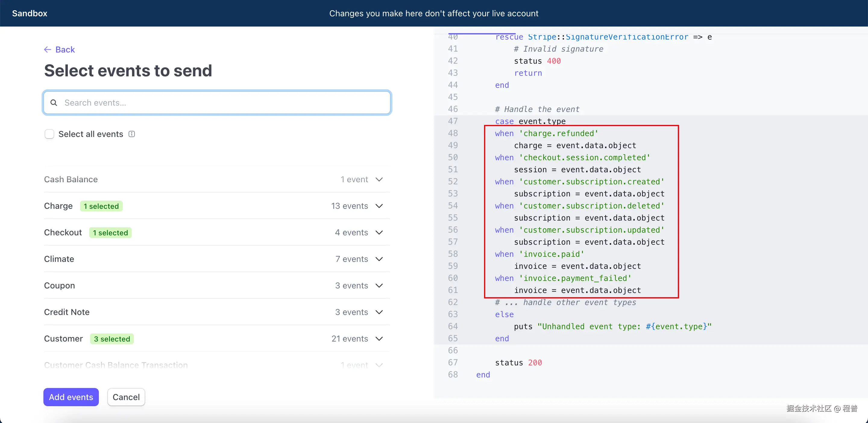
Task: Click the back arrow icon
Action: (x=47, y=49)
